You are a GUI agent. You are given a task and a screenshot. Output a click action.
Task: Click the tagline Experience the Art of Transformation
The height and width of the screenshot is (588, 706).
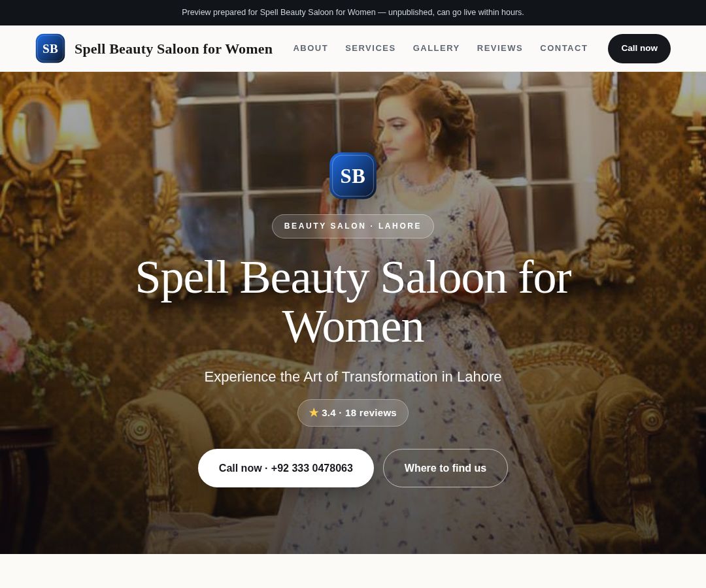coord(353,376)
